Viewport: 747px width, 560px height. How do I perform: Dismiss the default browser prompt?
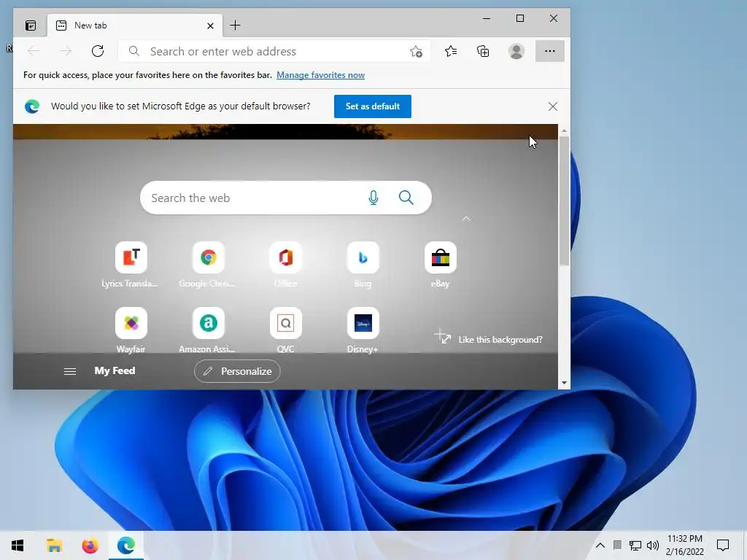click(553, 106)
